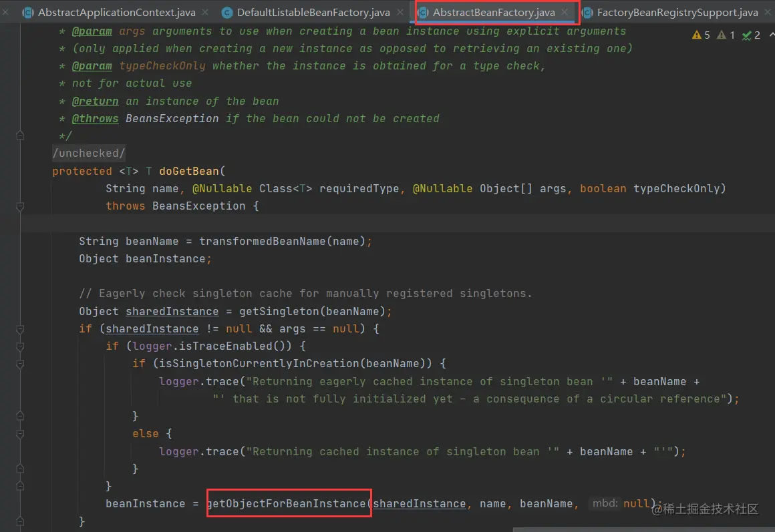
Task: Click the horizontal scrollbar at editor bottom
Action: click(x=643, y=529)
